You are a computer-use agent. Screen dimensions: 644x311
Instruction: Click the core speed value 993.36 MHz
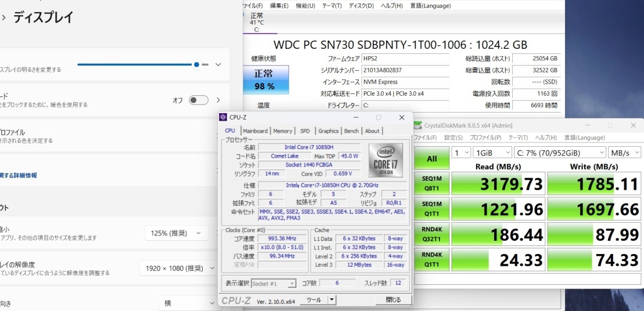pos(283,238)
